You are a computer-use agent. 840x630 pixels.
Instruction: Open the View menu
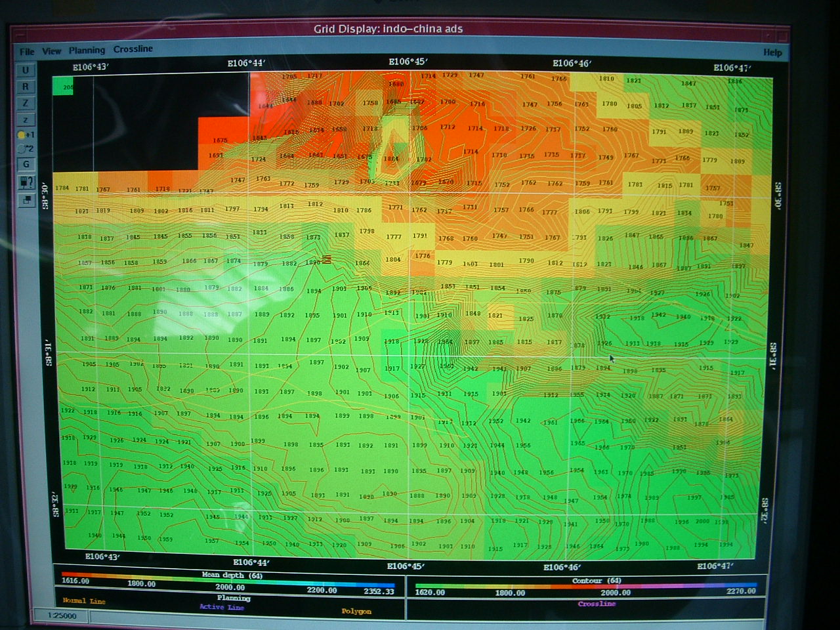point(51,51)
